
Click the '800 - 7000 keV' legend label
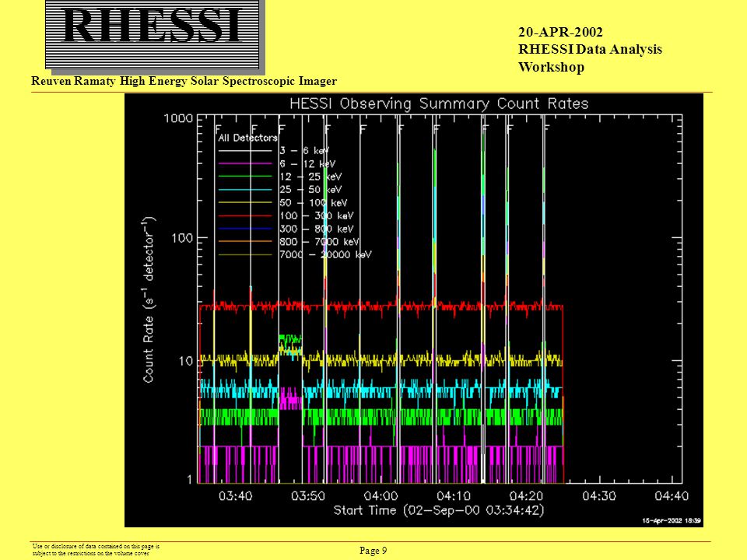coord(320,242)
